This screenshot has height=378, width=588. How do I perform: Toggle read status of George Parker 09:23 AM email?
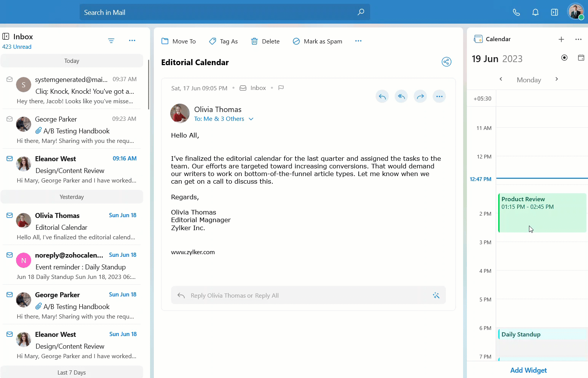click(x=10, y=119)
